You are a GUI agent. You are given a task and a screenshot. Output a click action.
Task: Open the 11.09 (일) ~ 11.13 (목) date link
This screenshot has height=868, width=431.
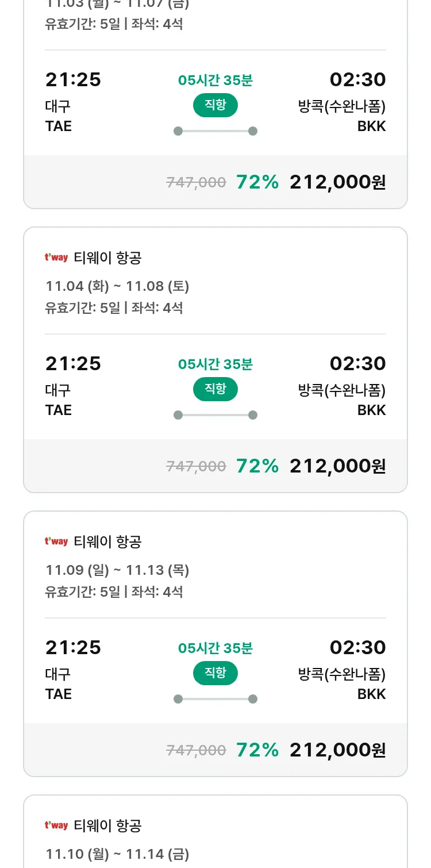(117, 570)
